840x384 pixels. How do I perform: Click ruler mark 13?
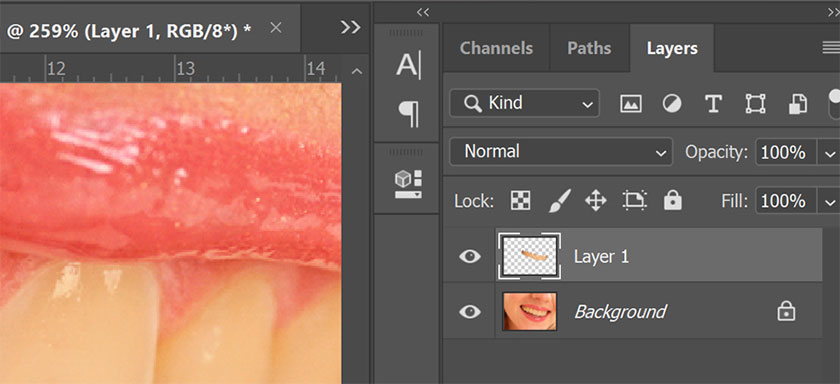185,69
